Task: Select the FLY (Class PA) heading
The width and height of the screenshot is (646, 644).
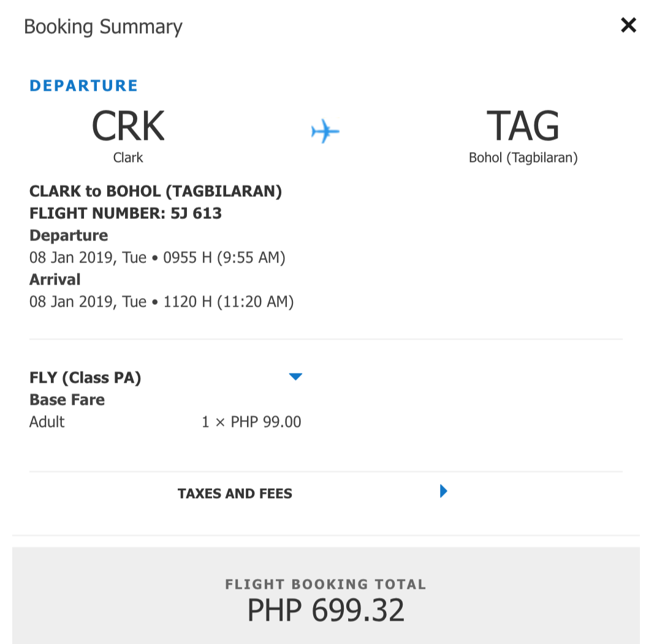Action: click(x=85, y=378)
